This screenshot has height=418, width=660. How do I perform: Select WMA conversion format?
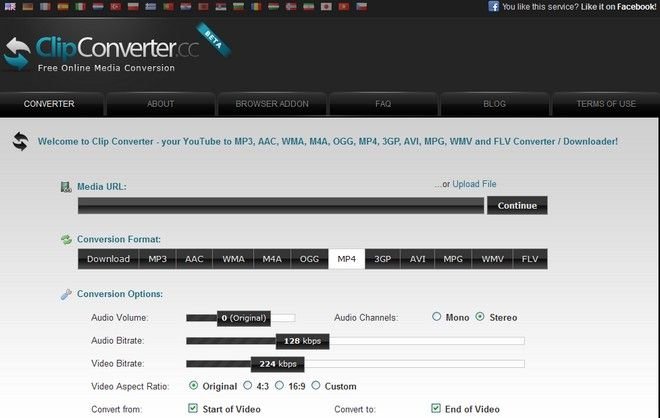(233, 259)
